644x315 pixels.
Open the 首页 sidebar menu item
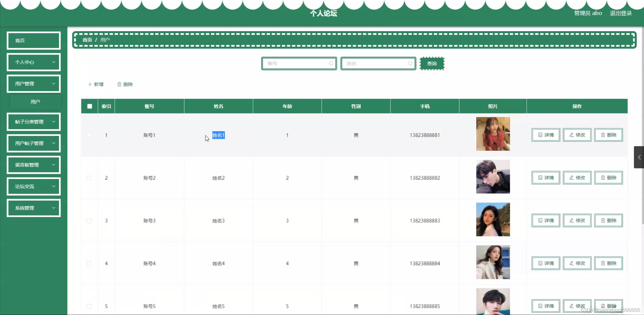[x=34, y=41]
